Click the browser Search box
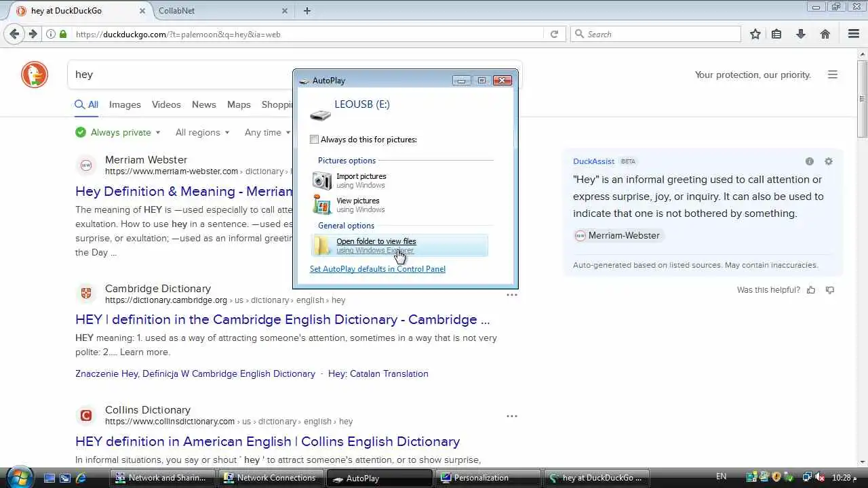The image size is (868, 488). tap(655, 34)
